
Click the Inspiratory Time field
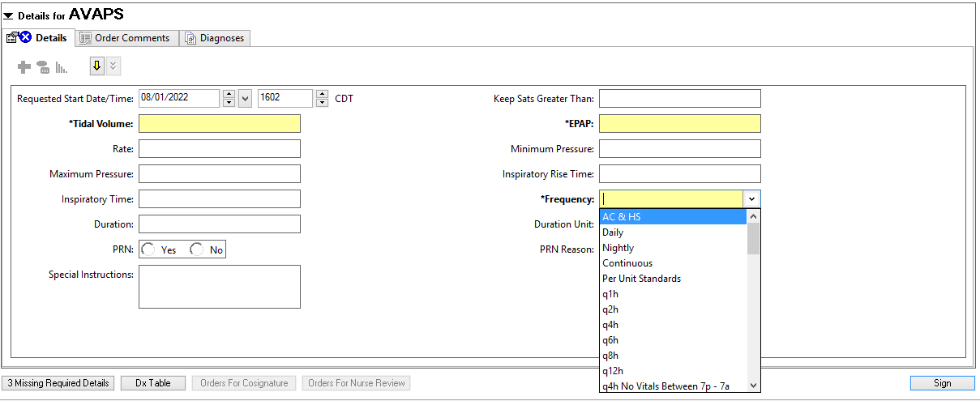click(x=220, y=198)
